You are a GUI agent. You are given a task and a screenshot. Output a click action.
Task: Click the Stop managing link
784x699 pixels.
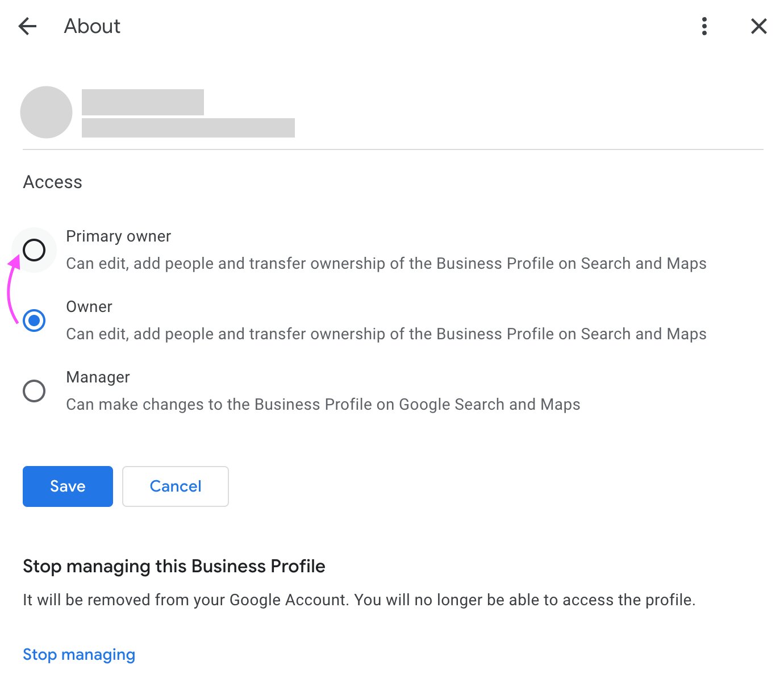coord(79,654)
